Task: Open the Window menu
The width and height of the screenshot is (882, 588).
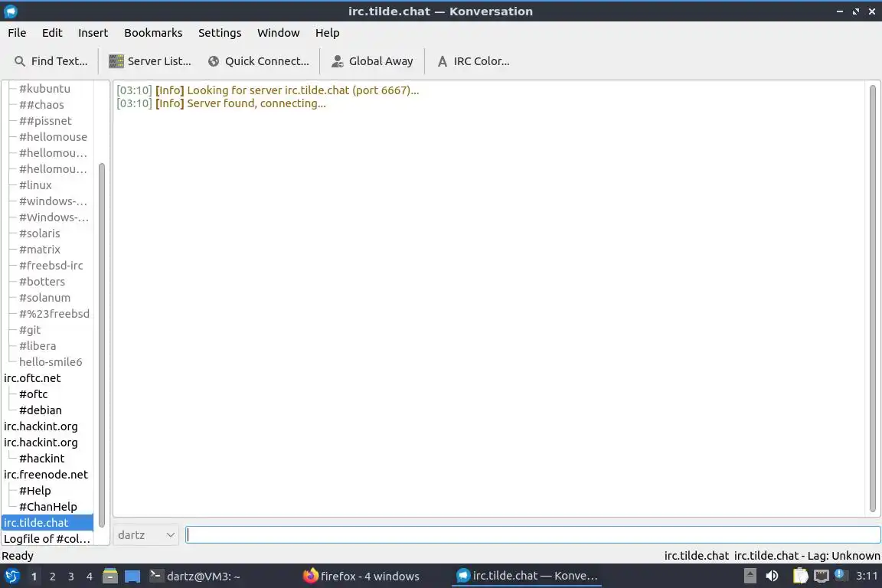Action: coord(279,33)
